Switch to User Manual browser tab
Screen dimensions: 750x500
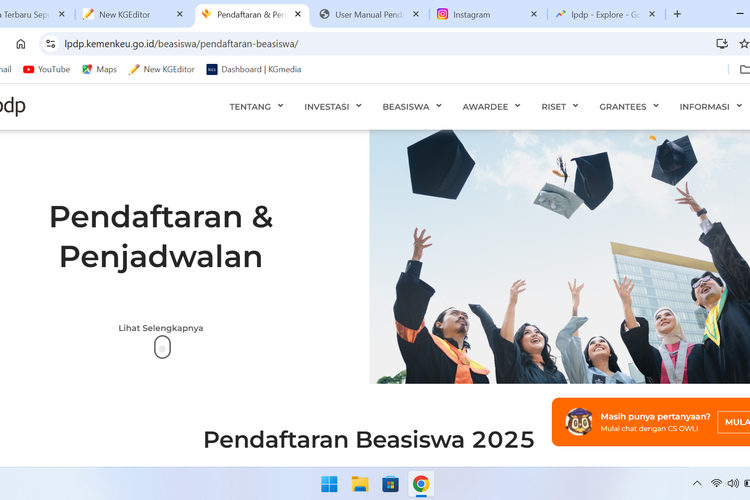tap(369, 14)
